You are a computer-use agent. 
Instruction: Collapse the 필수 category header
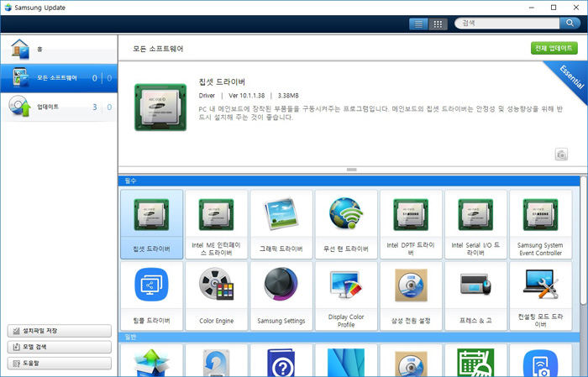[350, 181]
